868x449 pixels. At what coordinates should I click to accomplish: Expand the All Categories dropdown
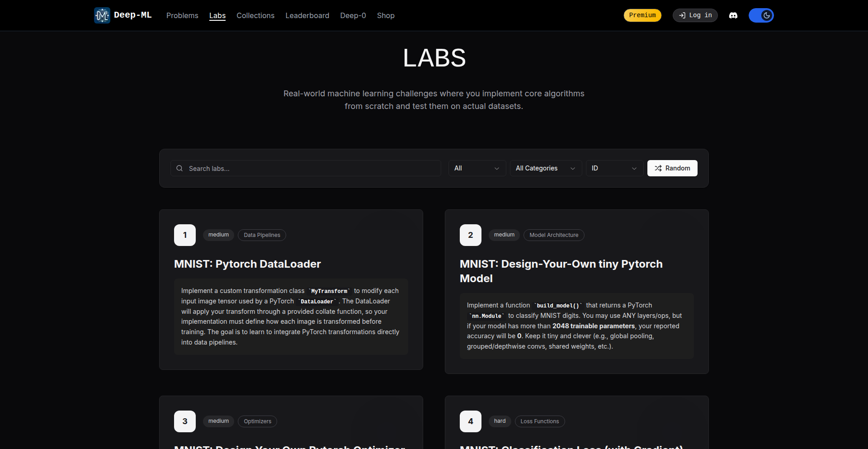[546, 168]
